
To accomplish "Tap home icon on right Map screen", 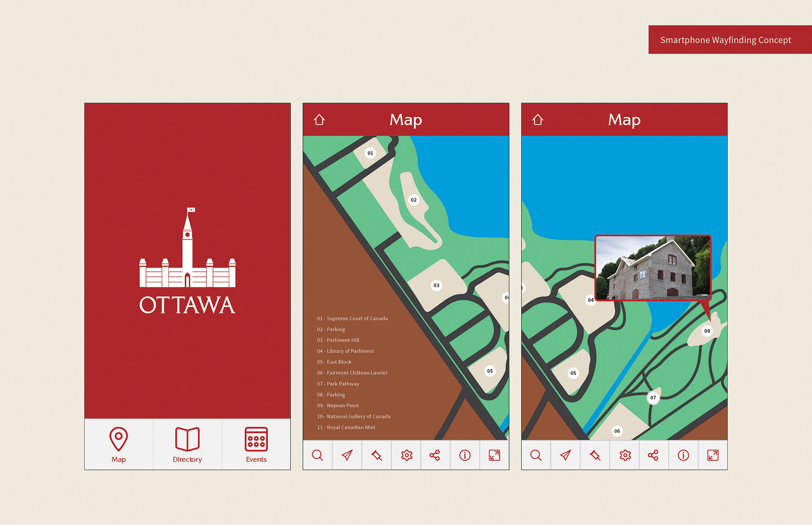I will coord(538,120).
